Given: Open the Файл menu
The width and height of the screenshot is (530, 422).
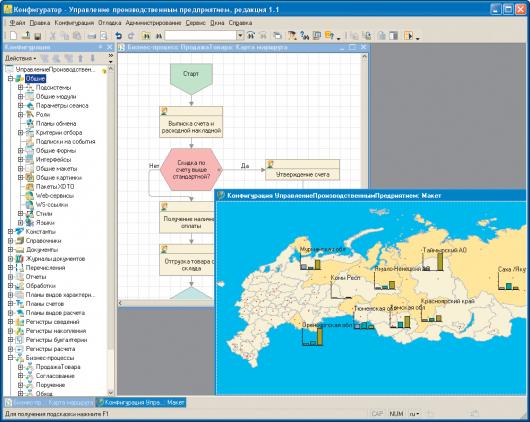Looking at the screenshot, I should click(x=17, y=23).
